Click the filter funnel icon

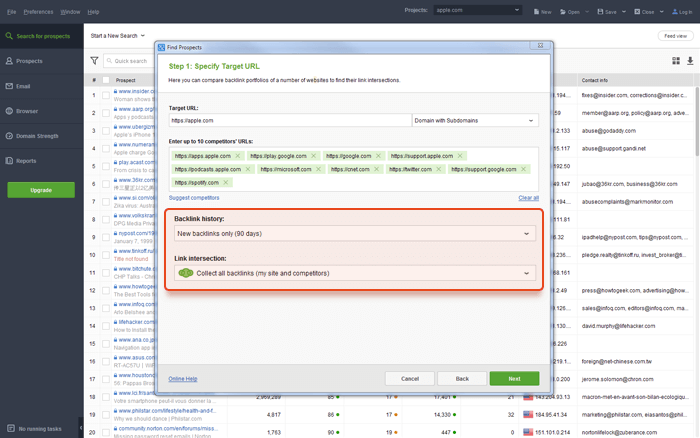(x=94, y=61)
